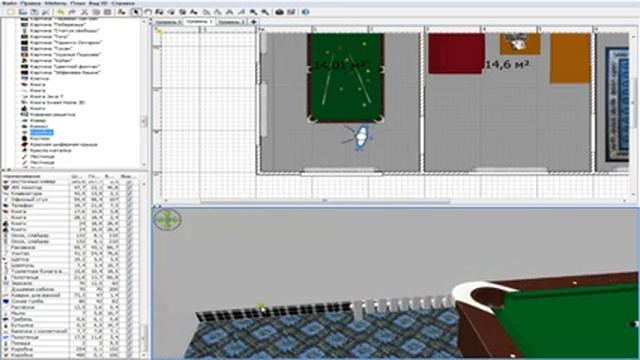Select the dark red square in plan
640x360 pixels.
456,53
